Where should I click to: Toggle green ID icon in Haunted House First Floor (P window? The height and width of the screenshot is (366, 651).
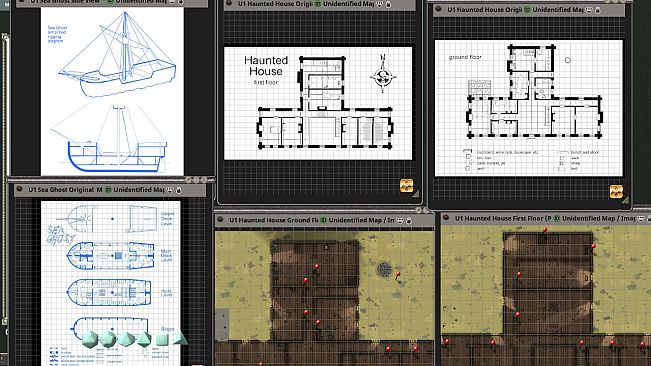(557, 218)
